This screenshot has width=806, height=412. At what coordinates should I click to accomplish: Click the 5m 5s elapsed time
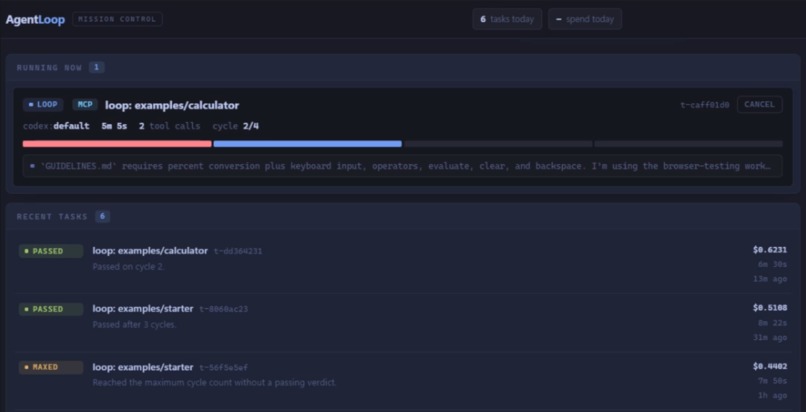(114, 126)
